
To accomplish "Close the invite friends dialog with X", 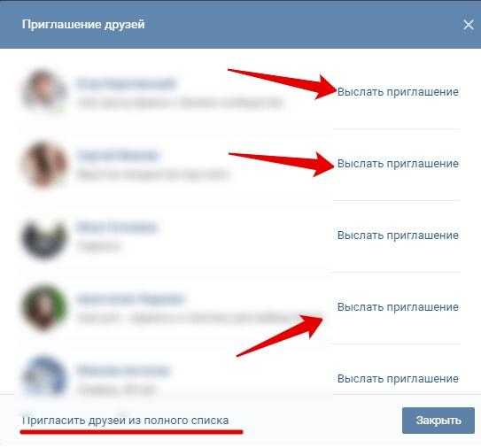I will 469,25.
